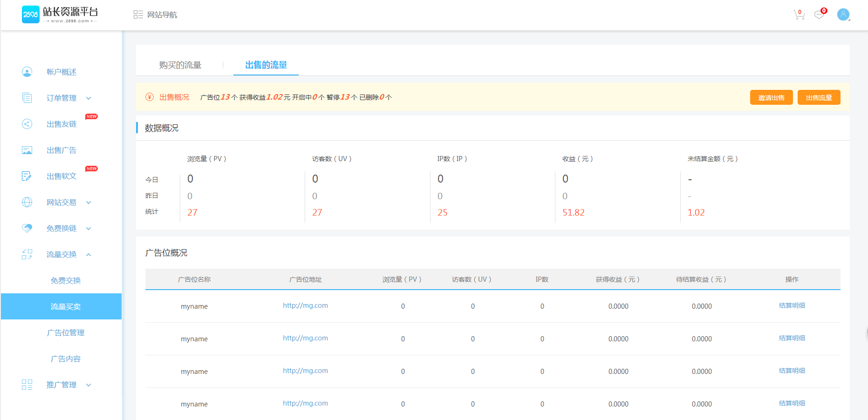
Task: Expand the 网站交易 submenu arrow
Action: [x=89, y=203]
